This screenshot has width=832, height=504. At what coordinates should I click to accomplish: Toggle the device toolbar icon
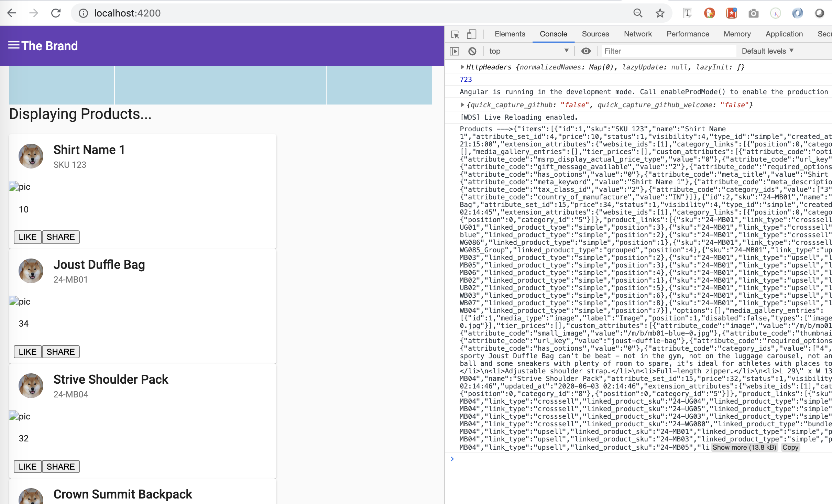pyautogui.click(x=471, y=34)
